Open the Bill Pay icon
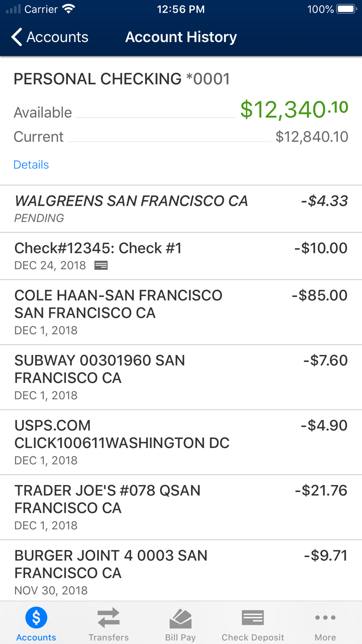The image size is (362, 644). point(180,619)
